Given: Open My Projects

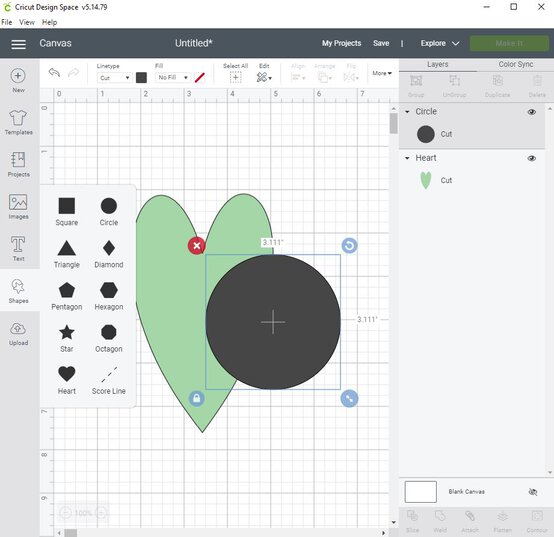Looking at the screenshot, I should click(x=341, y=43).
